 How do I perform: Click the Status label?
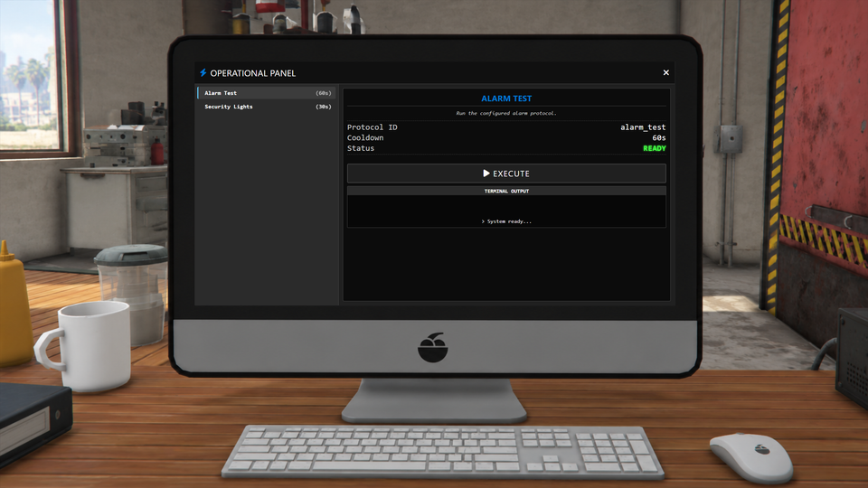tap(361, 148)
